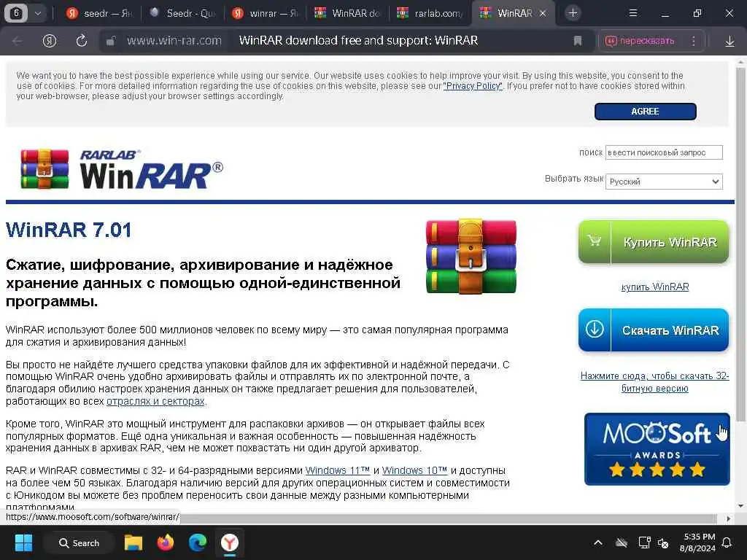This screenshot has width=747, height=560.
Task: Click the RARLAB WinRAR logo
Action: (122, 169)
